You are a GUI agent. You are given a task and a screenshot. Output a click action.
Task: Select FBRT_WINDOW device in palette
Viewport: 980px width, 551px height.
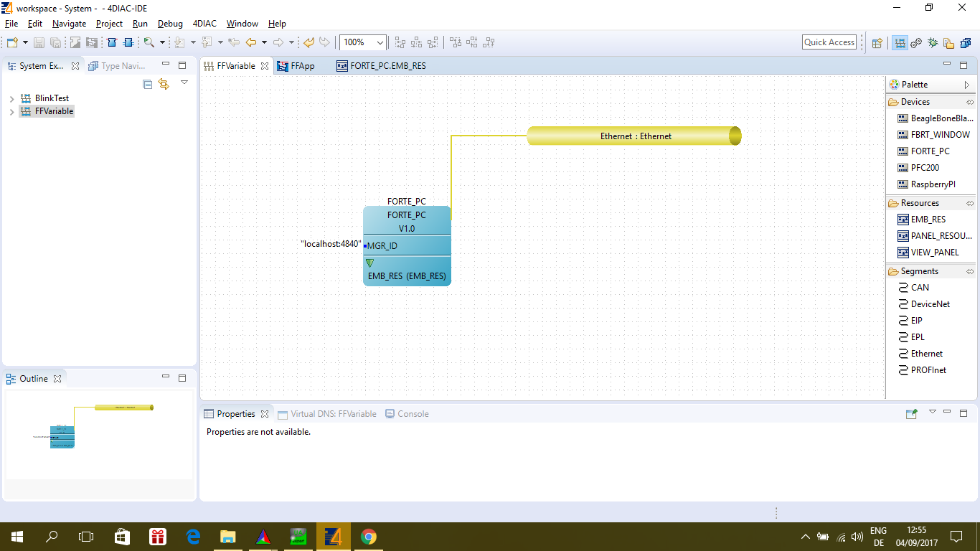pos(933,135)
